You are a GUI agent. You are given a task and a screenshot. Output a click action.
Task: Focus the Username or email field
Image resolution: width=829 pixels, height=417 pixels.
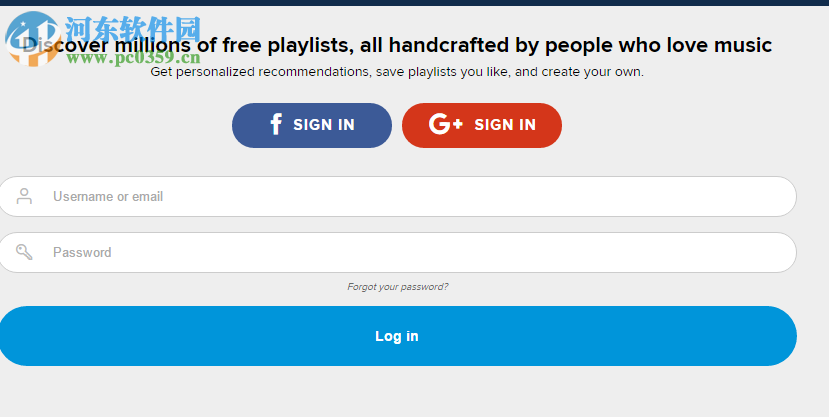[420, 196]
